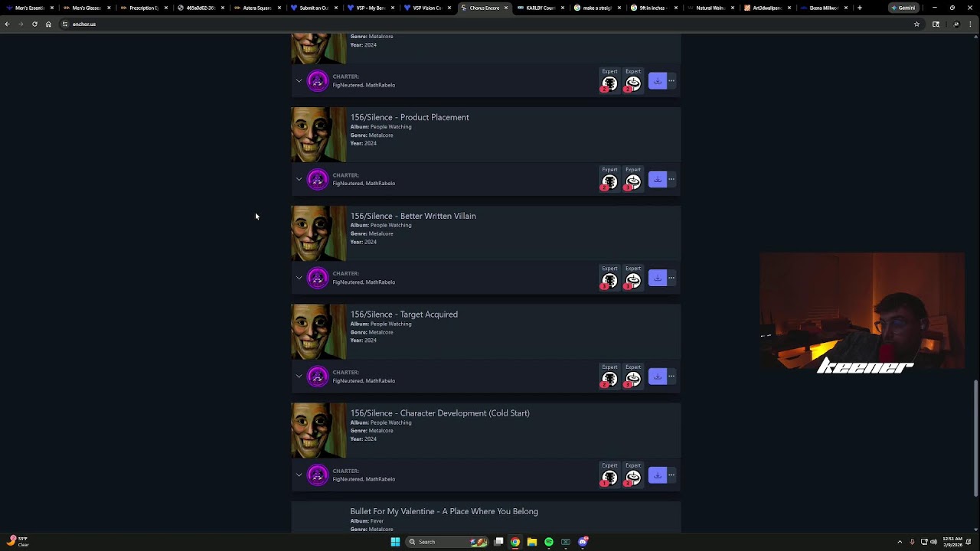Image resolution: width=980 pixels, height=551 pixels.
Task: Download the Product Placement chart
Action: click(x=657, y=179)
